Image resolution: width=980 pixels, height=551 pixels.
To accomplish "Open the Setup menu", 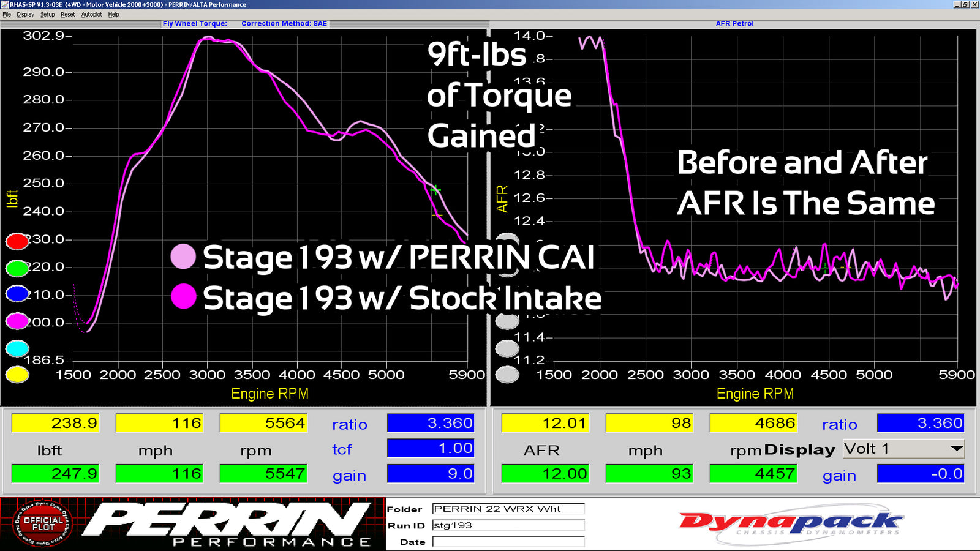I will (x=47, y=14).
